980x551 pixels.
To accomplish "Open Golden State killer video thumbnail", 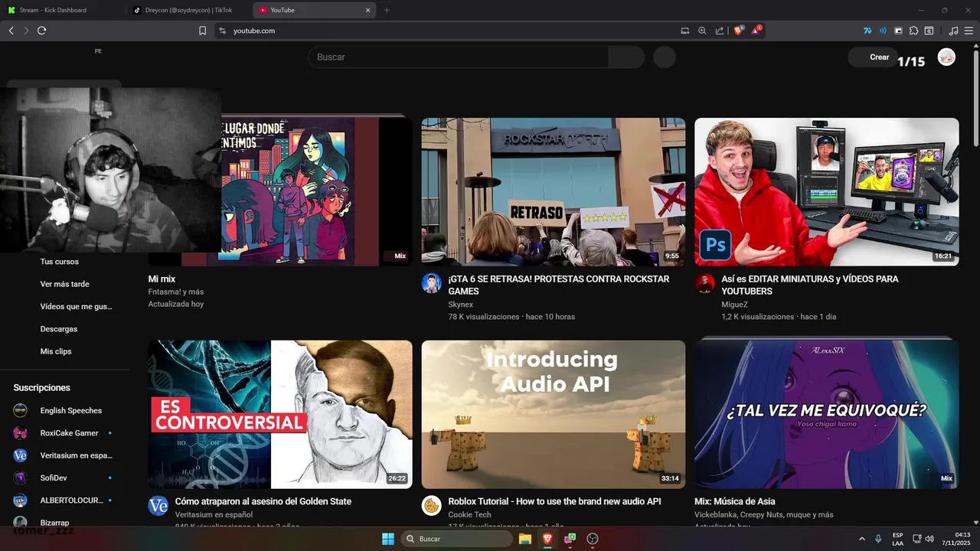I will [280, 415].
